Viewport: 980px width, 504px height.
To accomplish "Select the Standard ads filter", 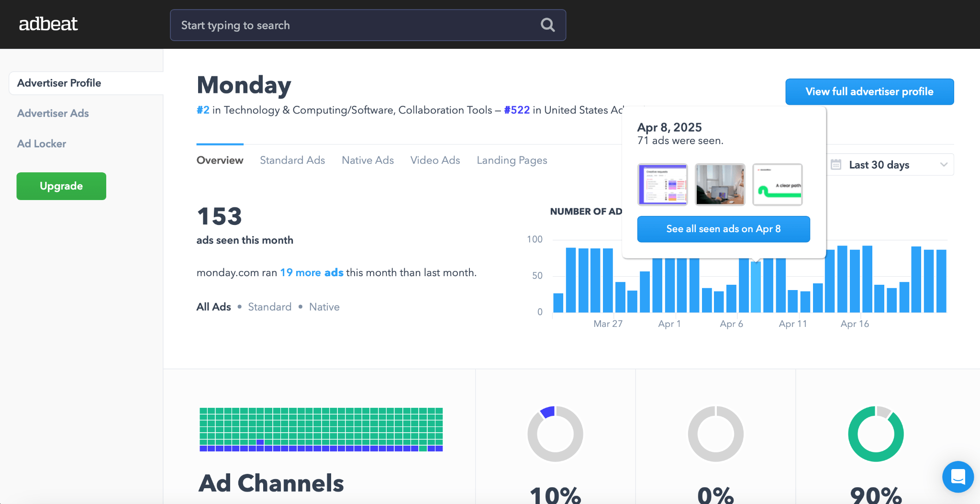I will point(269,307).
